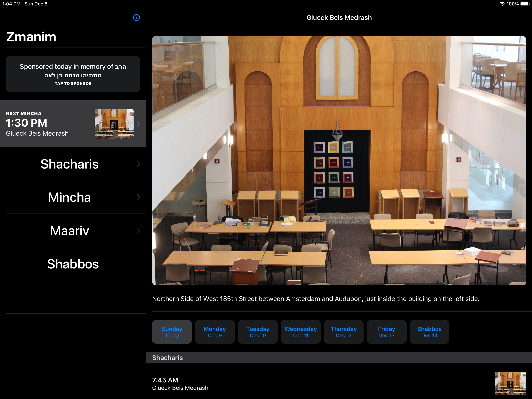The width and height of the screenshot is (532, 399).
Task: Open the Next Mincha thumbnail photo
Action: tap(114, 124)
